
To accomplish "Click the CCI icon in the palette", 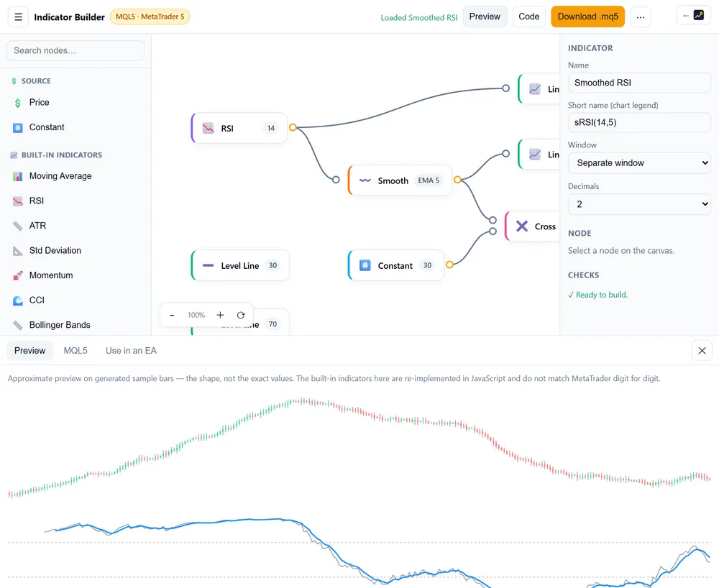I will (17, 300).
